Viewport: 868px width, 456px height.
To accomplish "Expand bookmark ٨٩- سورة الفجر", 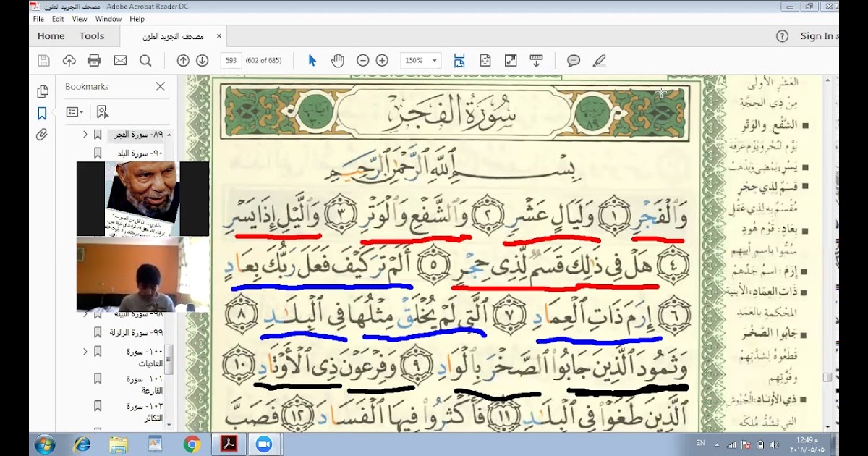I will [85, 135].
